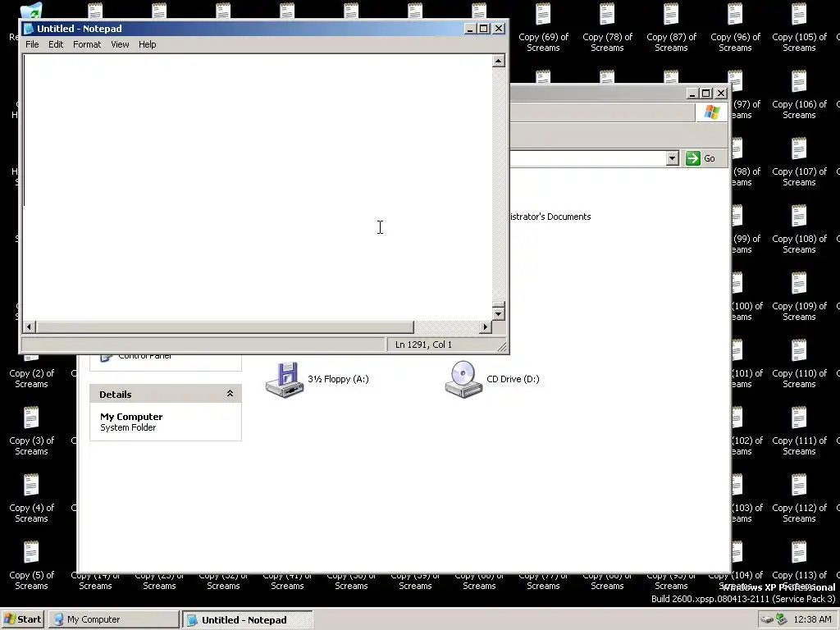The height and width of the screenshot is (630, 840).
Task: Select Copy (4) of Screams desktop file
Action: 31,498
